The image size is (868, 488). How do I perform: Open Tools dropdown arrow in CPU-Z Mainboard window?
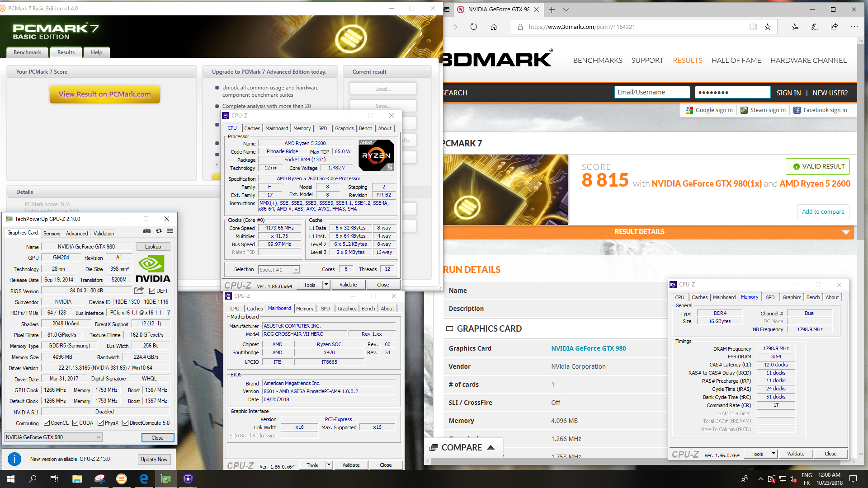329,465
